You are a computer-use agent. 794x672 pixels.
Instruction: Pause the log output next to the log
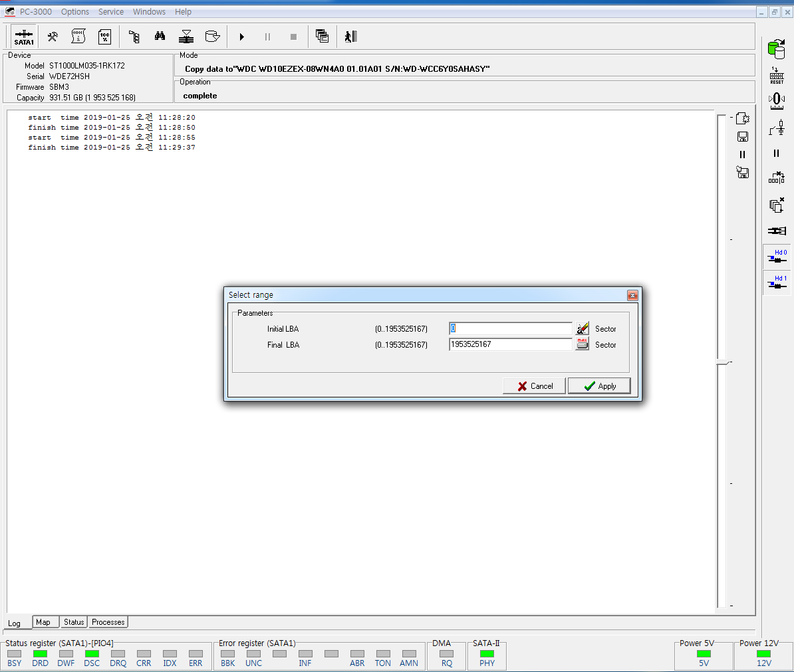tap(742, 155)
